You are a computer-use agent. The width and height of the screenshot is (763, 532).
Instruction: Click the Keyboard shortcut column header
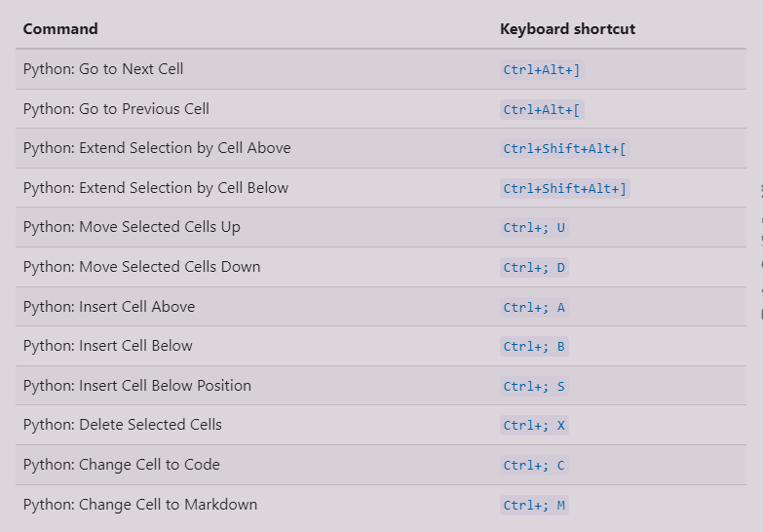pos(567,29)
